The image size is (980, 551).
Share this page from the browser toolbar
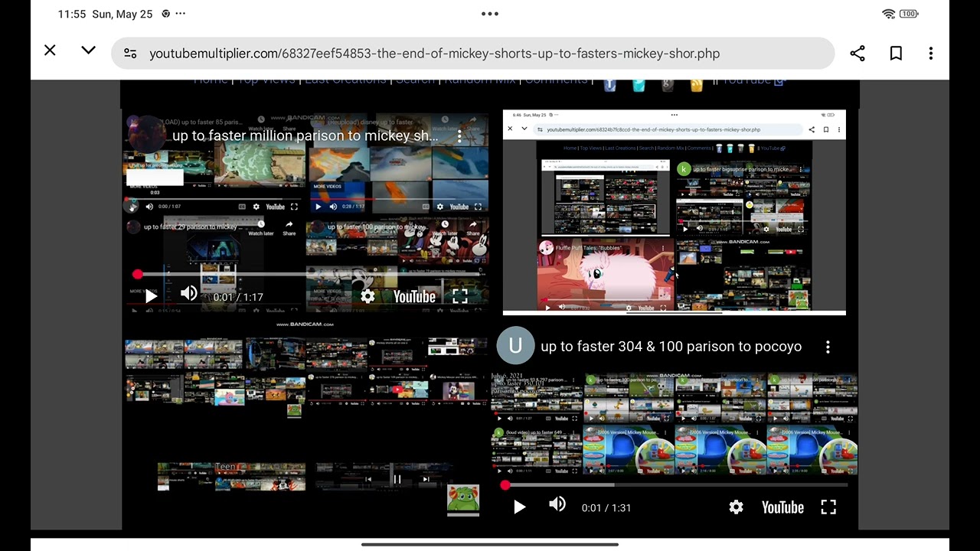click(x=857, y=54)
